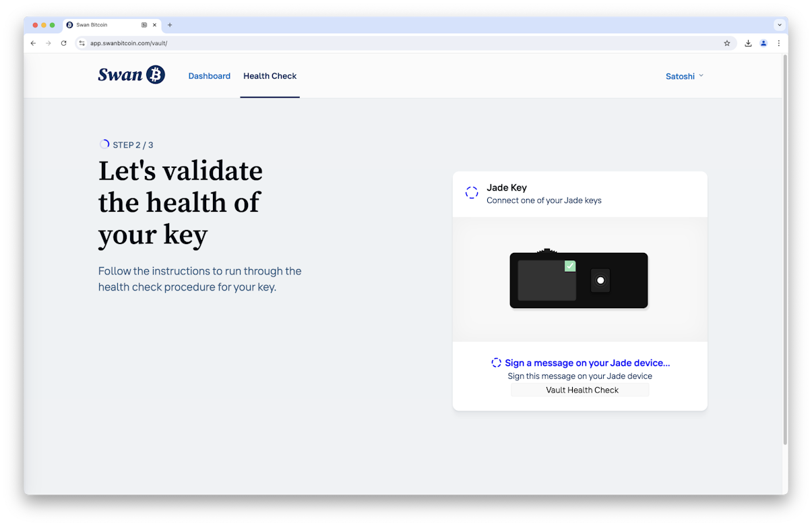The width and height of the screenshot is (812, 526).
Task: Open the browser downloads icon
Action: [x=748, y=43]
